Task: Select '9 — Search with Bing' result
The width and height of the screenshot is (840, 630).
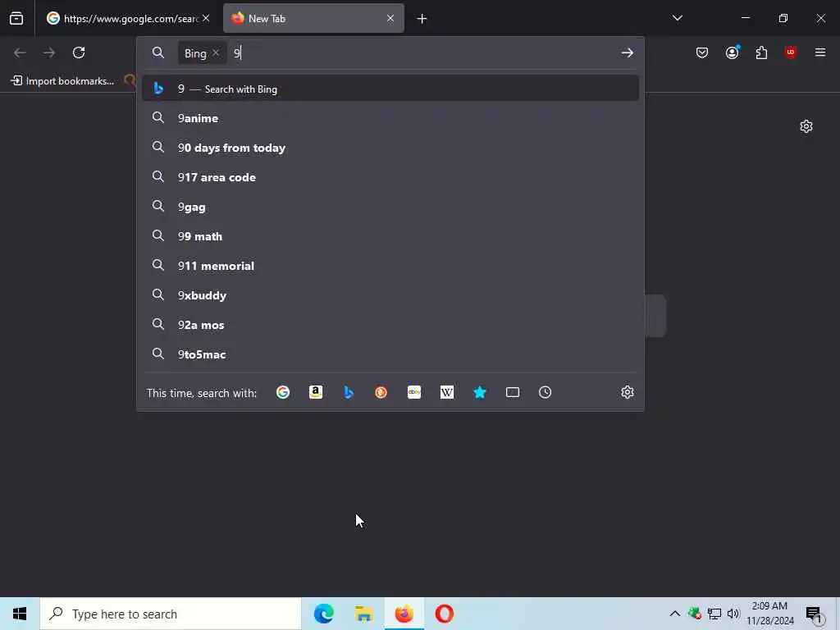Action: tap(390, 89)
